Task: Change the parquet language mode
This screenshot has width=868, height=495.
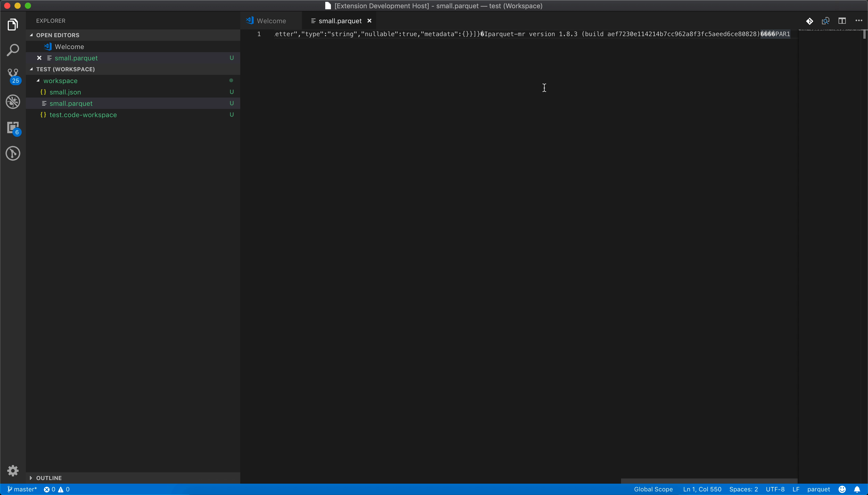Action: pos(818,489)
